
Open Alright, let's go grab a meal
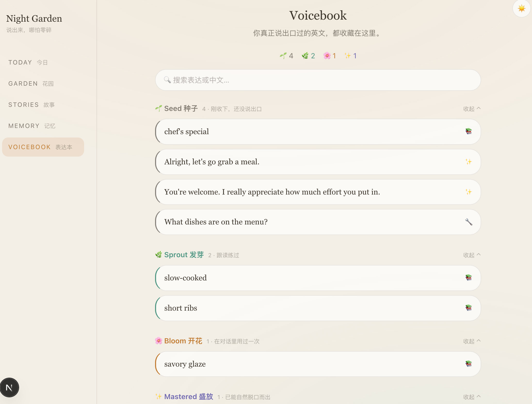[x=318, y=162]
